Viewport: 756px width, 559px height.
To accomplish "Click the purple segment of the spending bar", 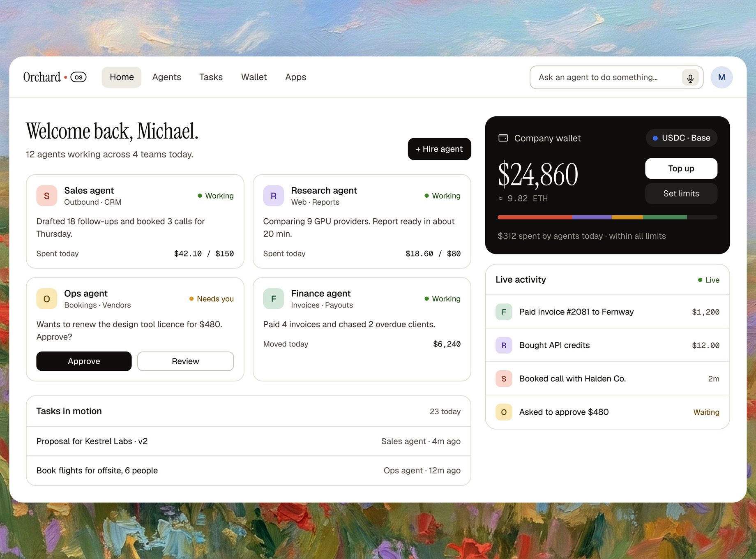I will tap(592, 217).
